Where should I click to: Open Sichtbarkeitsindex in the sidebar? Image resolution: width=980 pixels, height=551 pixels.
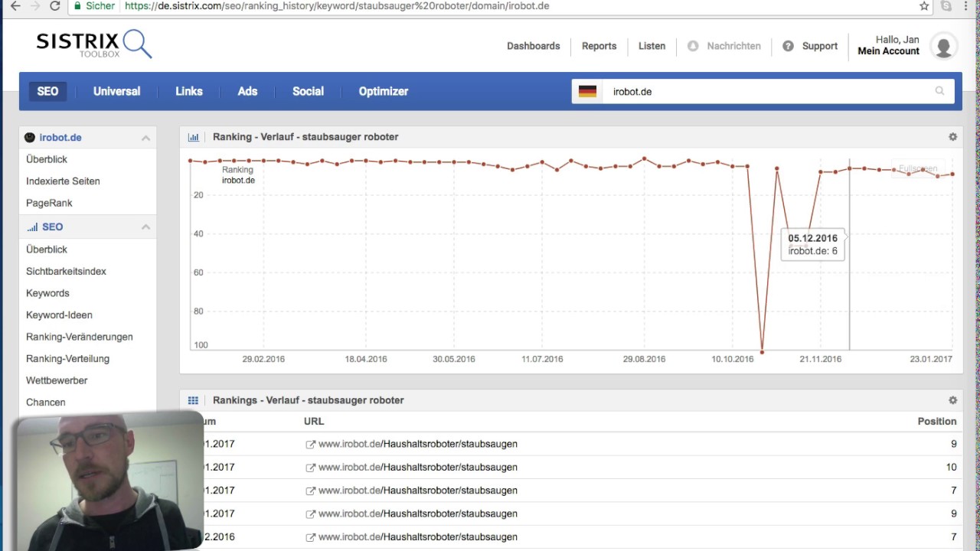66,272
